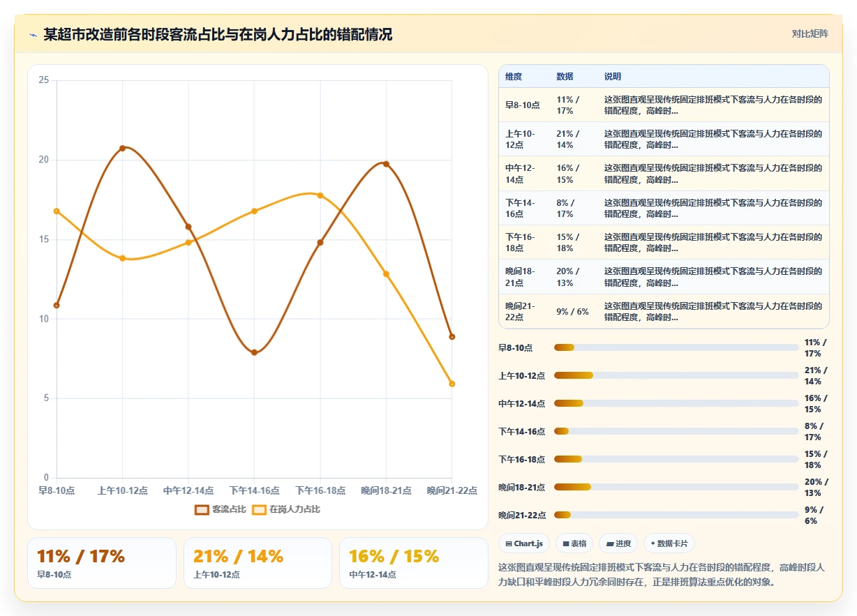Select table row 晚间18-21点
This screenshot has width=857, height=616.
[x=664, y=277]
